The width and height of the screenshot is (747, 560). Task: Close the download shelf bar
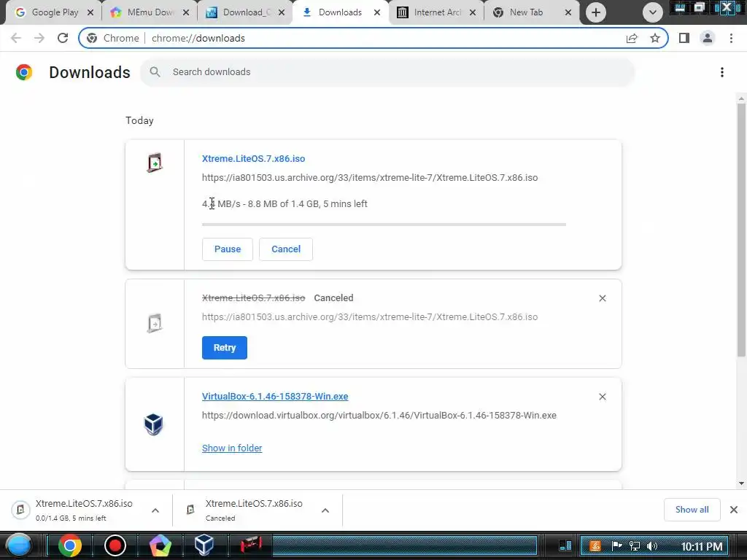(x=734, y=510)
